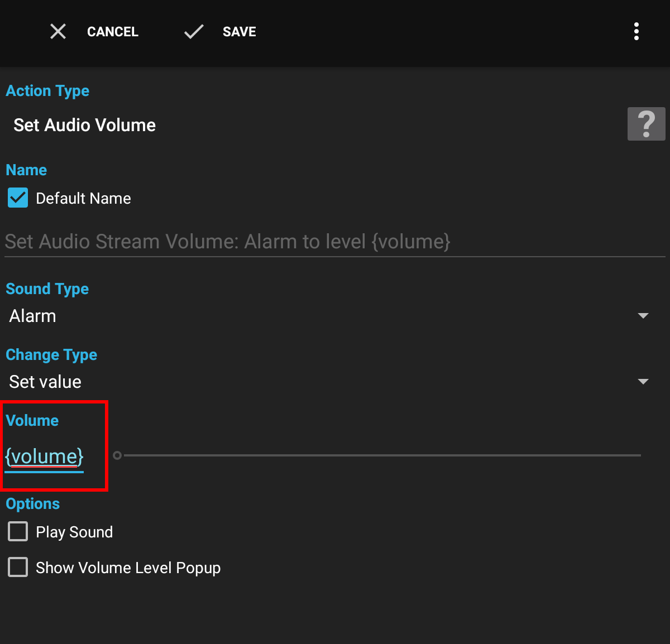Image resolution: width=670 pixels, height=644 pixels.
Task: Uncheck the Default Name checkbox
Action: click(x=17, y=198)
